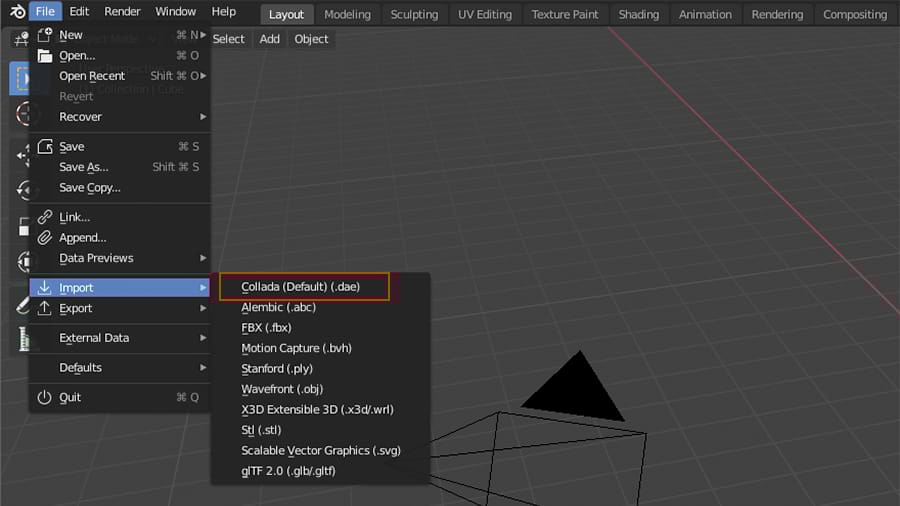Open the viewport Add menu

coord(270,39)
